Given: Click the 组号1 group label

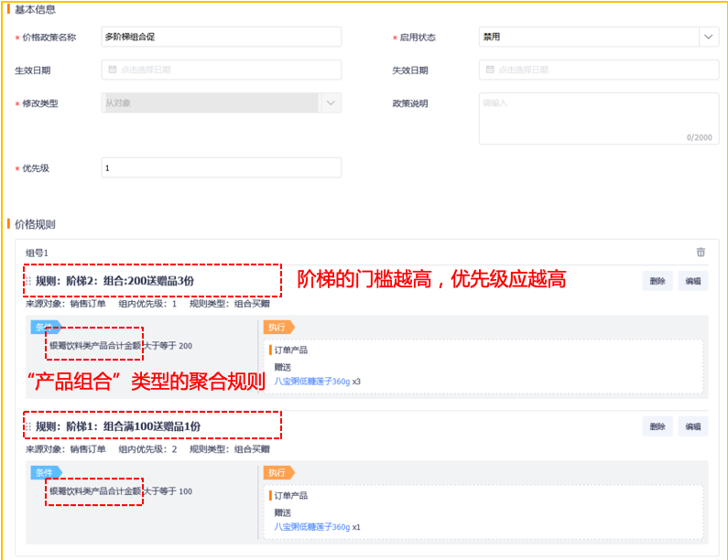Looking at the screenshot, I should tap(37, 253).
